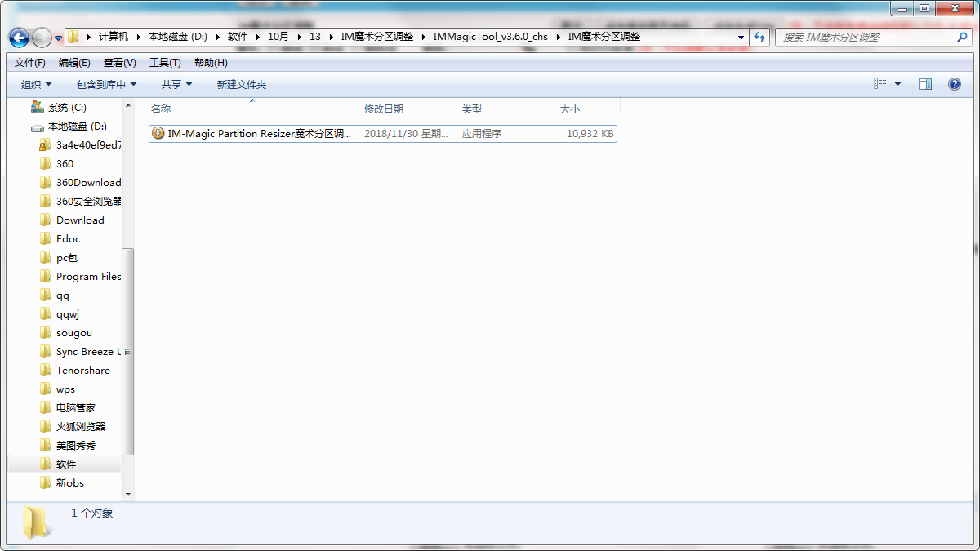The width and height of the screenshot is (980, 551).
Task: Click the search magnifier icon
Action: pyautogui.click(x=962, y=37)
